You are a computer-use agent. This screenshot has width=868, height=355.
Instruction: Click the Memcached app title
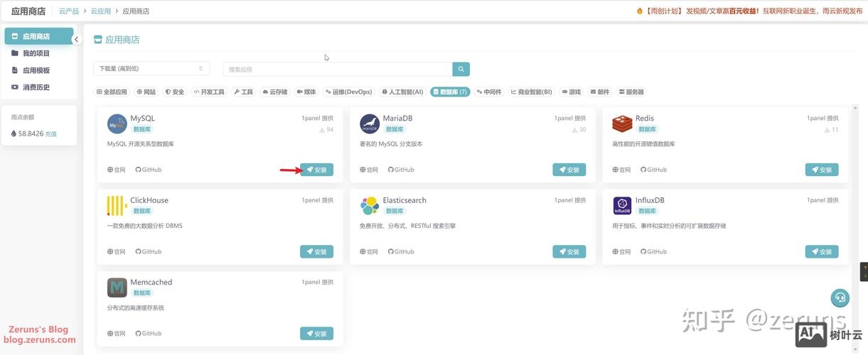(151, 282)
